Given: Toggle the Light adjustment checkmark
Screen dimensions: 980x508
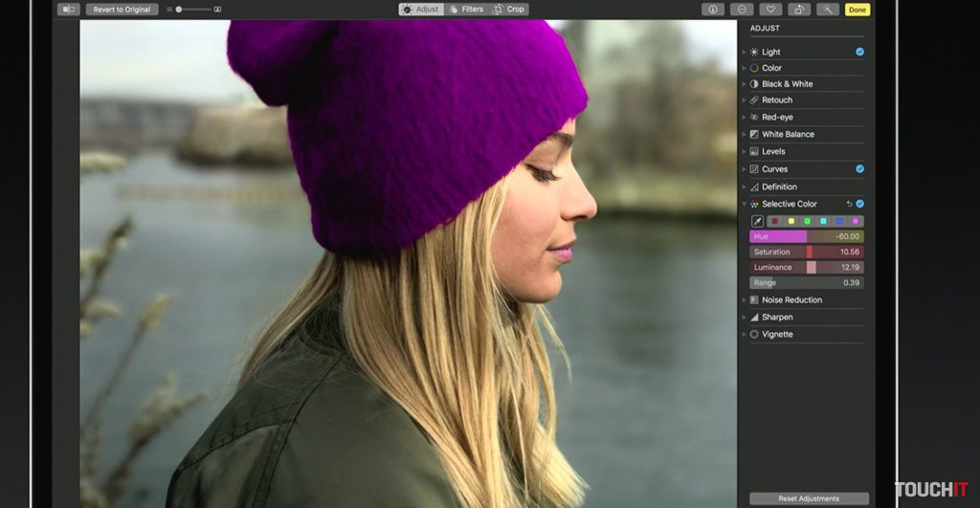Looking at the screenshot, I should pyautogui.click(x=859, y=52).
